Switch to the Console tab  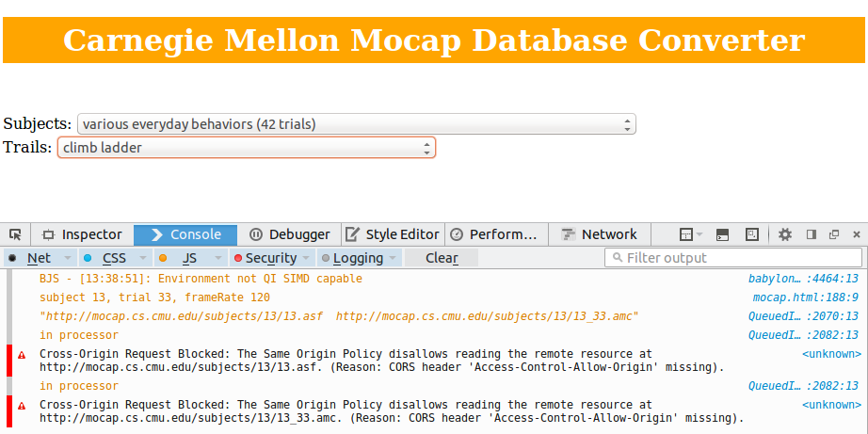click(x=185, y=234)
